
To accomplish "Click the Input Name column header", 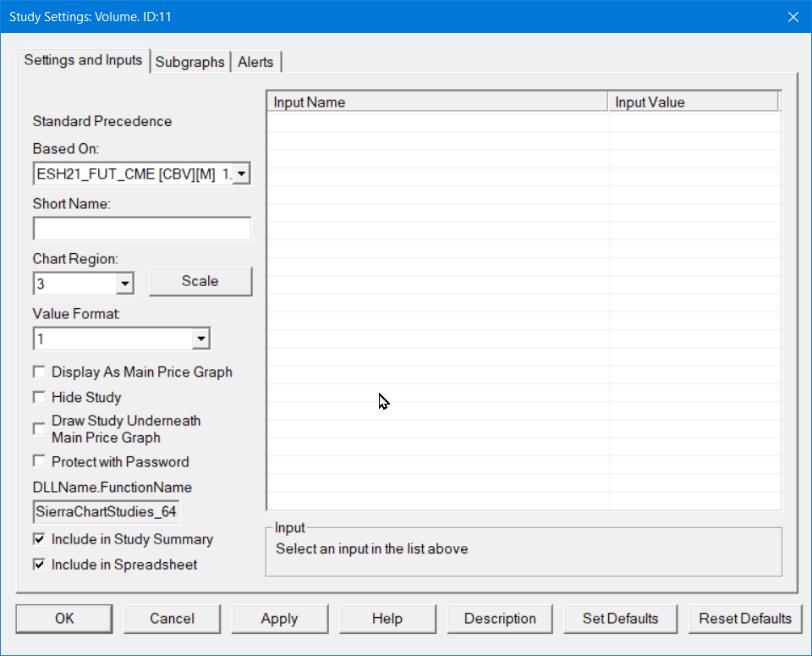I will (x=436, y=102).
